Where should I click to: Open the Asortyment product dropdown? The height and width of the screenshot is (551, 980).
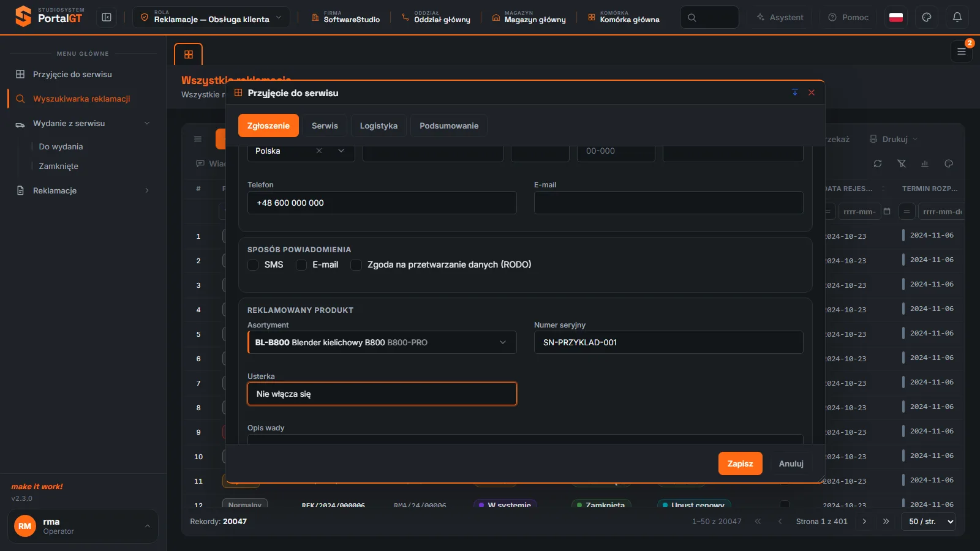(382, 342)
